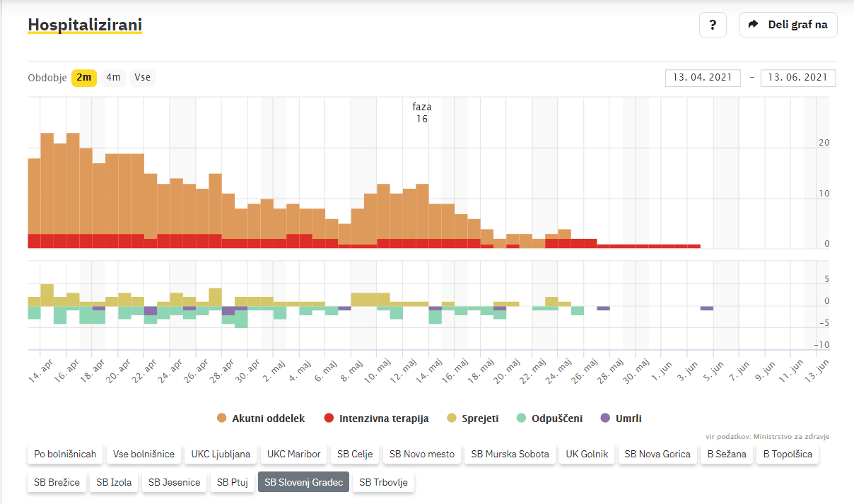Click the faza 16 chart marker

click(x=422, y=113)
